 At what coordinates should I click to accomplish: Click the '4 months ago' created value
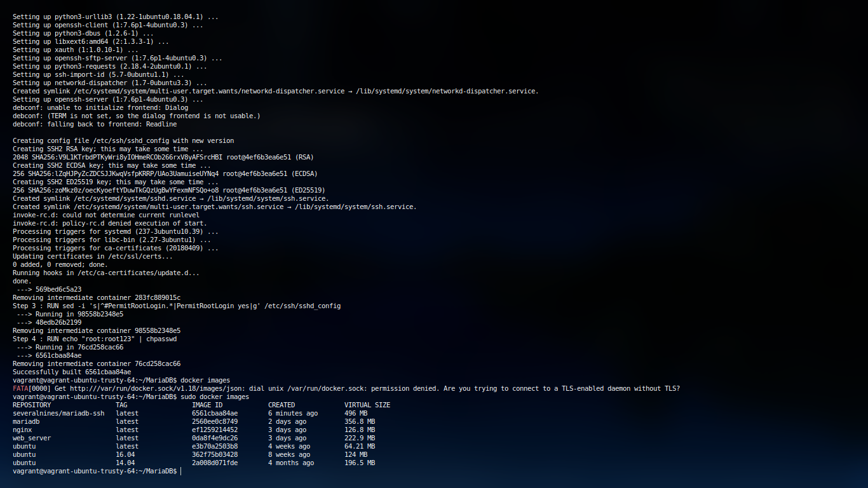pos(291,463)
